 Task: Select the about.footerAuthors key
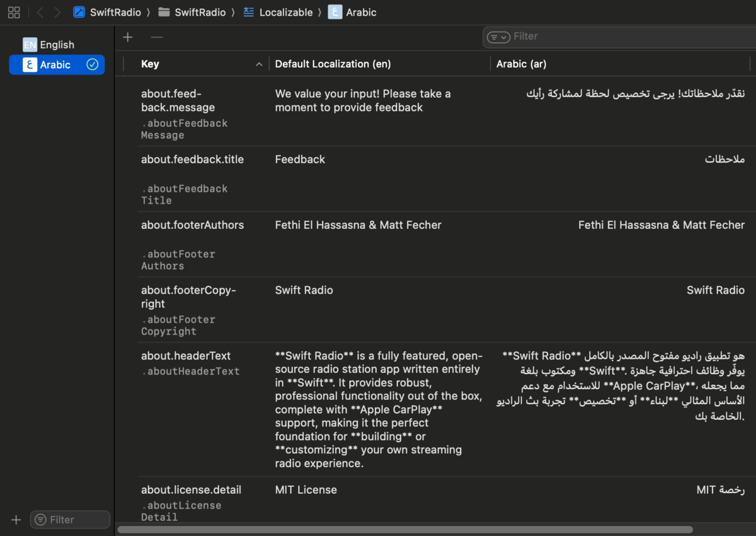point(192,225)
